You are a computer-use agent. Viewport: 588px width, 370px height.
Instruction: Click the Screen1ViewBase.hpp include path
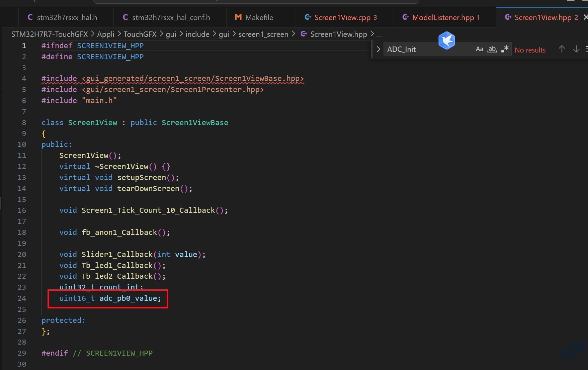click(193, 79)
